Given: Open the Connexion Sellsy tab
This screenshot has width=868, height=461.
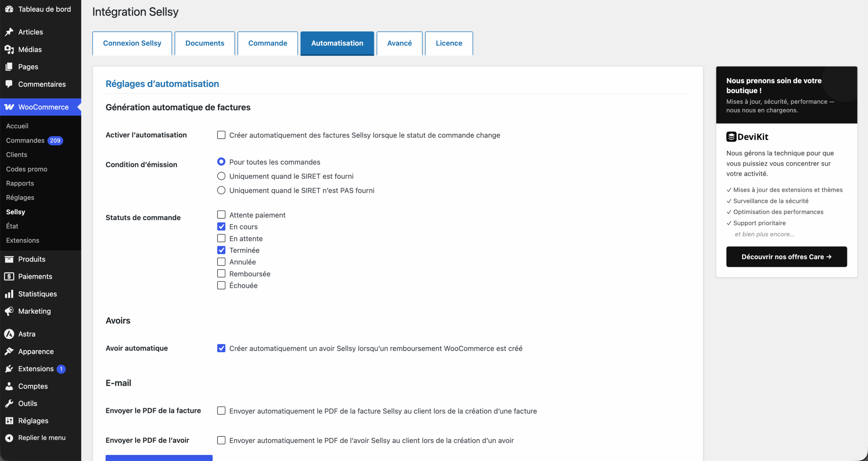Looking at the screenshot, I should [x=132, y=43].
